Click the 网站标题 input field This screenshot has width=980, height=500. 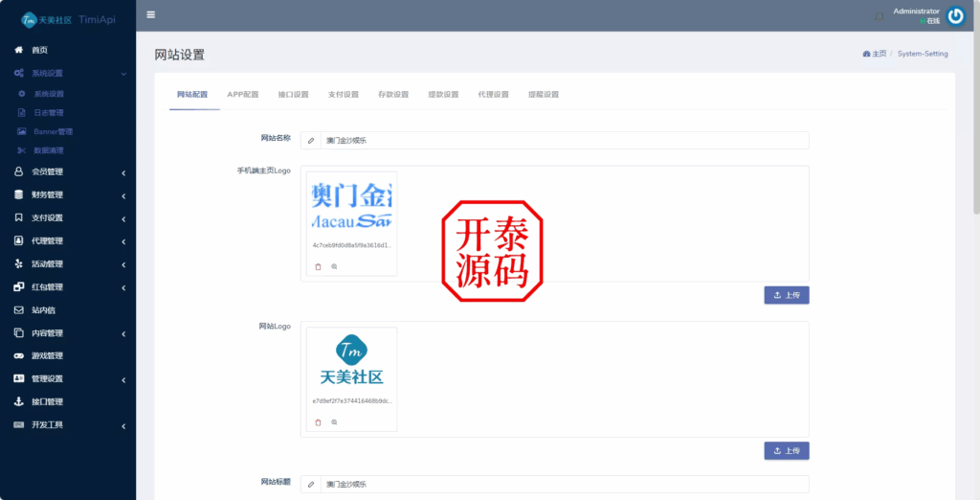[565, 485]
